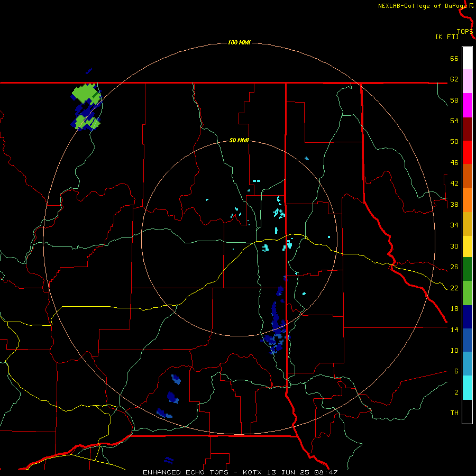Image resolution: width=476 pixels, height=476 pixels.
Task: Select the 38 scale label
Action: 454,204
